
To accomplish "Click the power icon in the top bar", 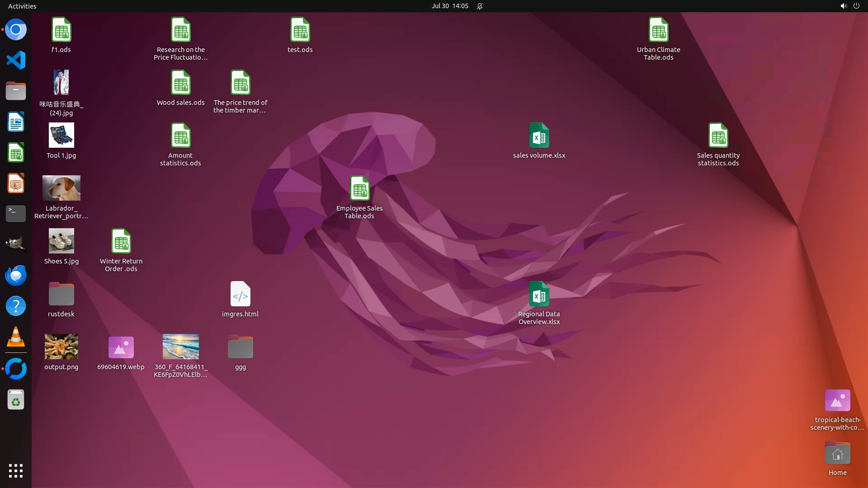I will [x=856, y=6].
